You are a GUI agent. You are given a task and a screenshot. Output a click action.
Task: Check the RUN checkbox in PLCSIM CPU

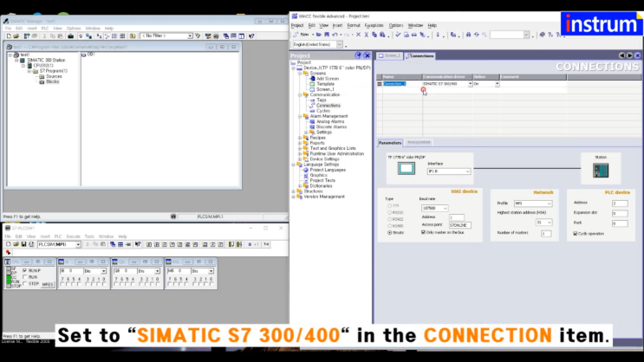(24, 277)
